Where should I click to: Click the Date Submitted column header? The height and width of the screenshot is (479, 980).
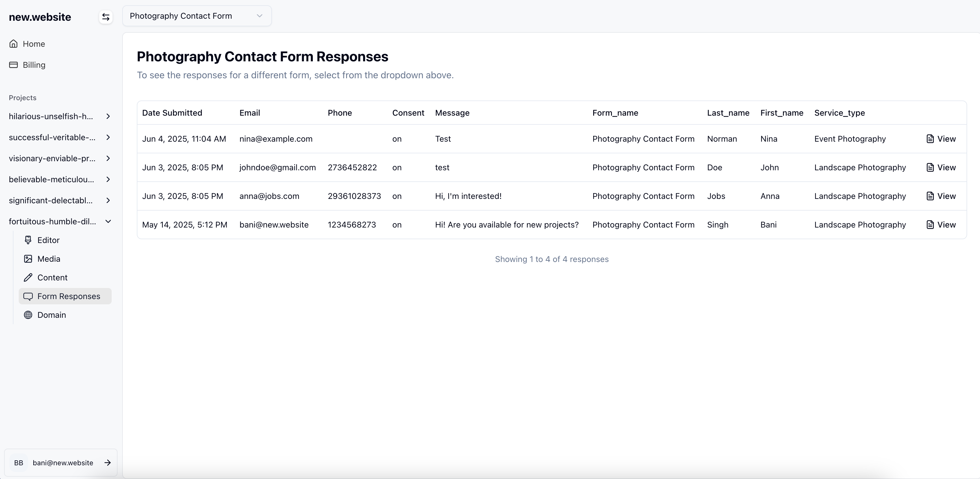click(172, 113)
